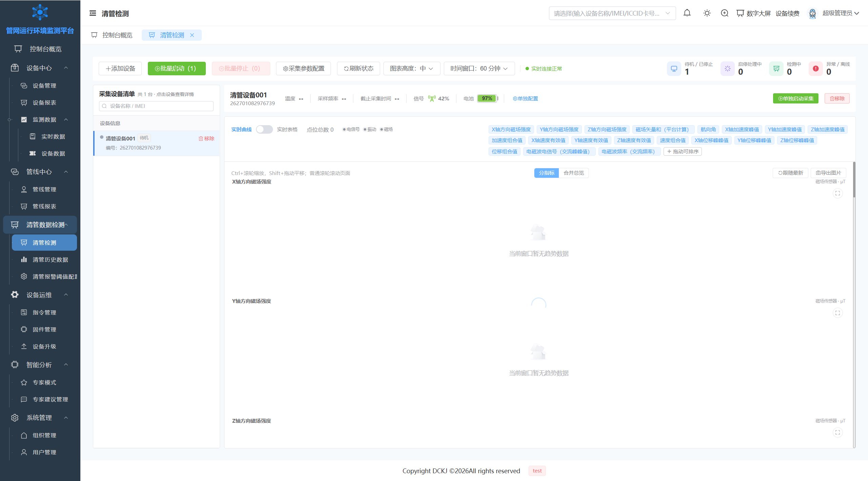Close the 清管检测 tab

(x=192, y=35)
